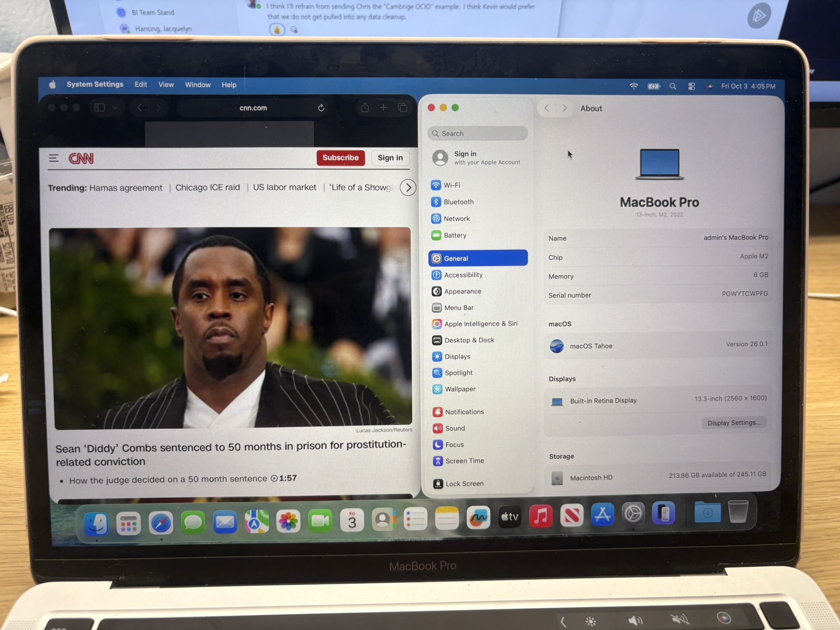Screen dimensions: 840x630
Task: Click the System Settings search field
Action: click(478, 133)
